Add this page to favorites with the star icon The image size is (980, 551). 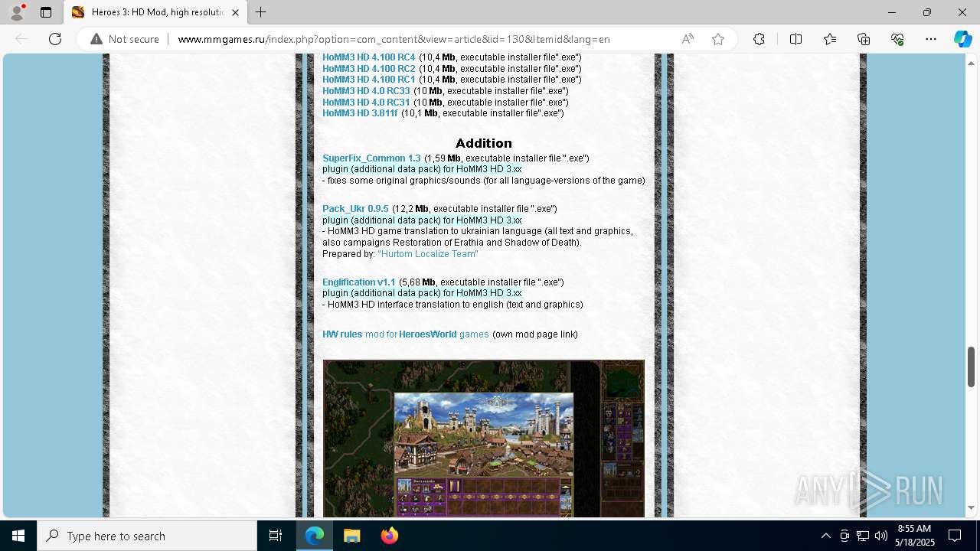718,39
